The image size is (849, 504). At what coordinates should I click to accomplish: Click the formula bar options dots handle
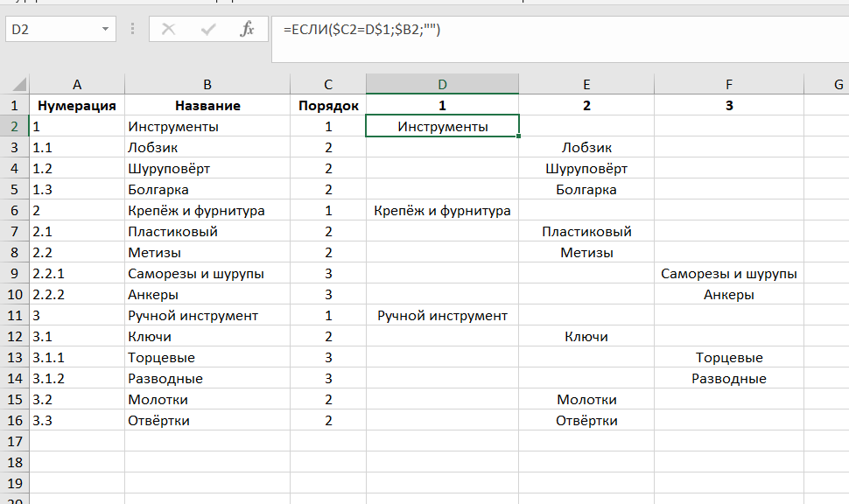pyautogui.click(x=133, y=29)
